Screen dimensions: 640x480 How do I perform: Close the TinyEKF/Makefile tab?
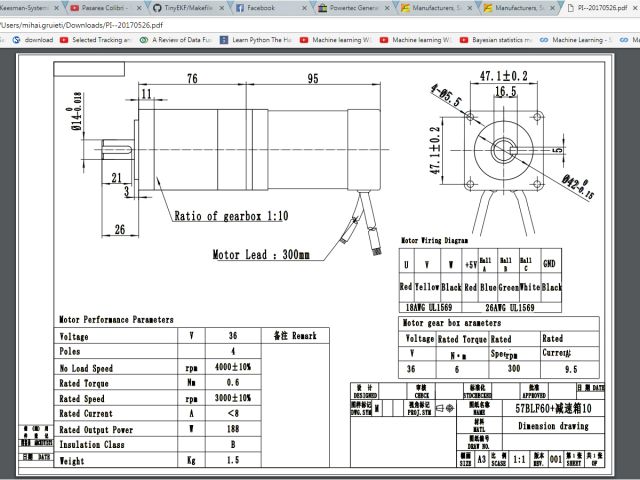[x=223, y=7]
